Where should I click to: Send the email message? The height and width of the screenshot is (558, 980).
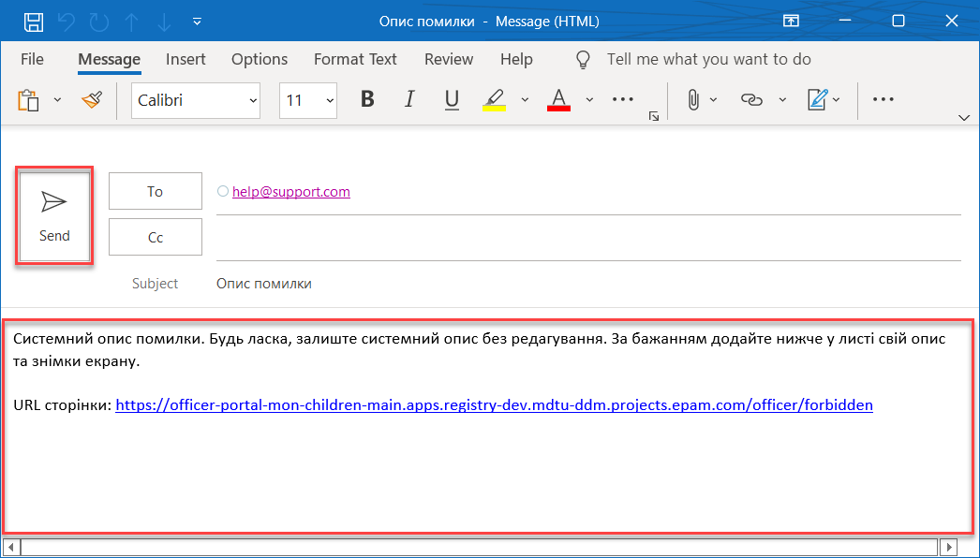tap(54, 216)
